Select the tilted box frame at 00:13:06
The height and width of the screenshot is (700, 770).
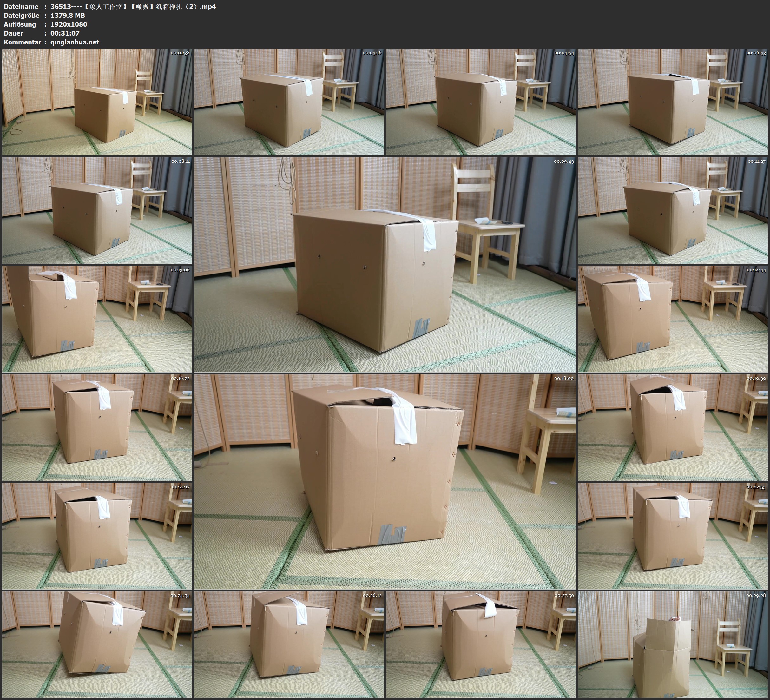(97, 319)
